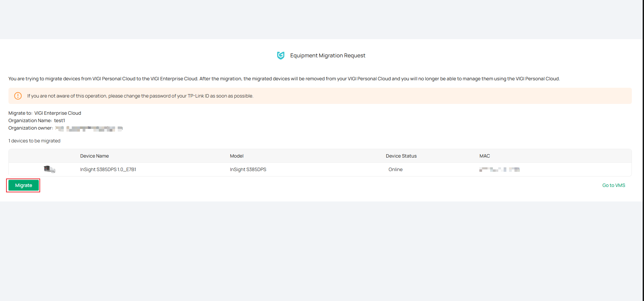Click the blurred organization owner value
Screen dimensions: 644x301
click(x=89, y=128)
